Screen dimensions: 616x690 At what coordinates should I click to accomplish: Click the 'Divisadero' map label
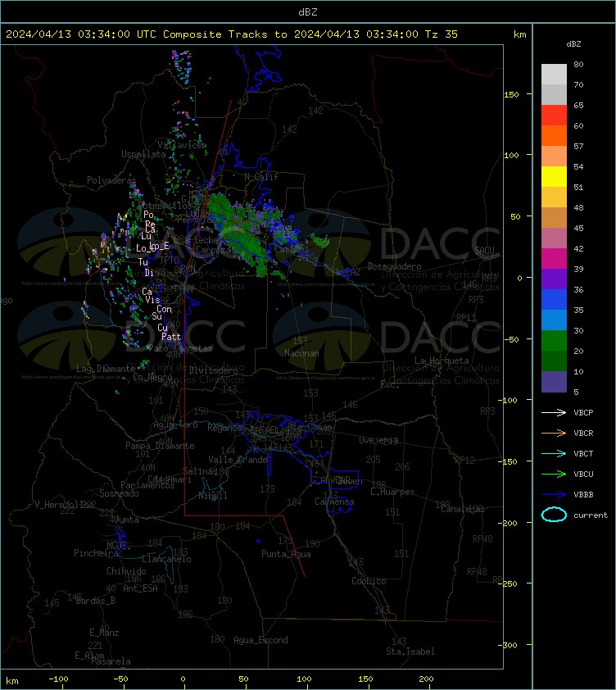214,370
